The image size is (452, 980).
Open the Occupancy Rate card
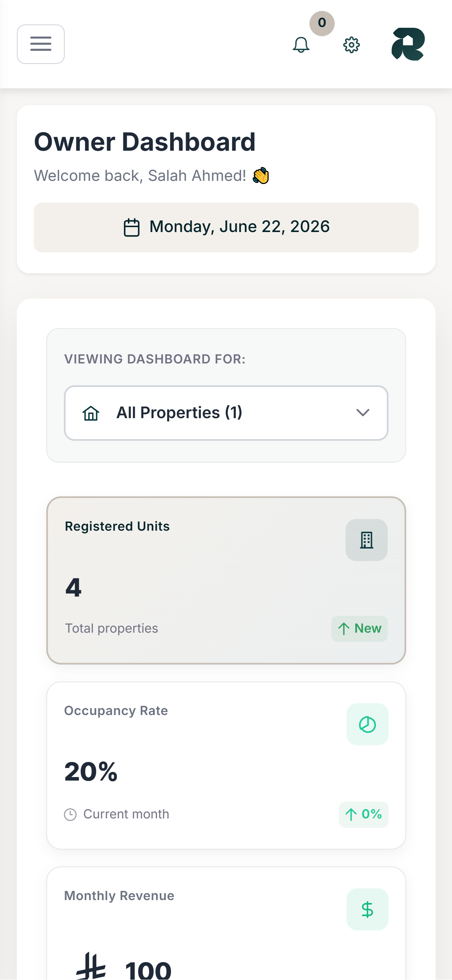pos(226,765)
